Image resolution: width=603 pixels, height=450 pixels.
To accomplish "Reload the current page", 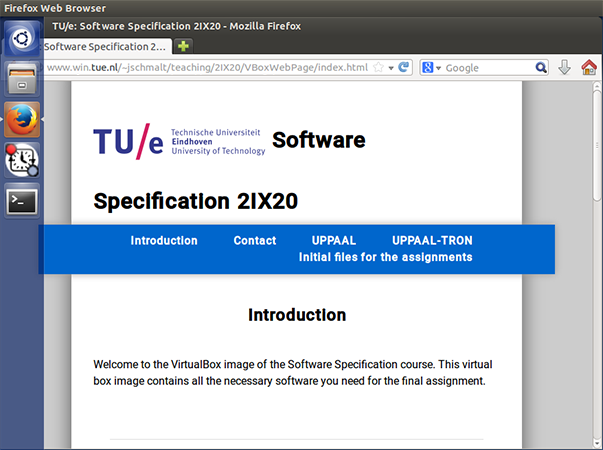I will [x=404, y=68].
